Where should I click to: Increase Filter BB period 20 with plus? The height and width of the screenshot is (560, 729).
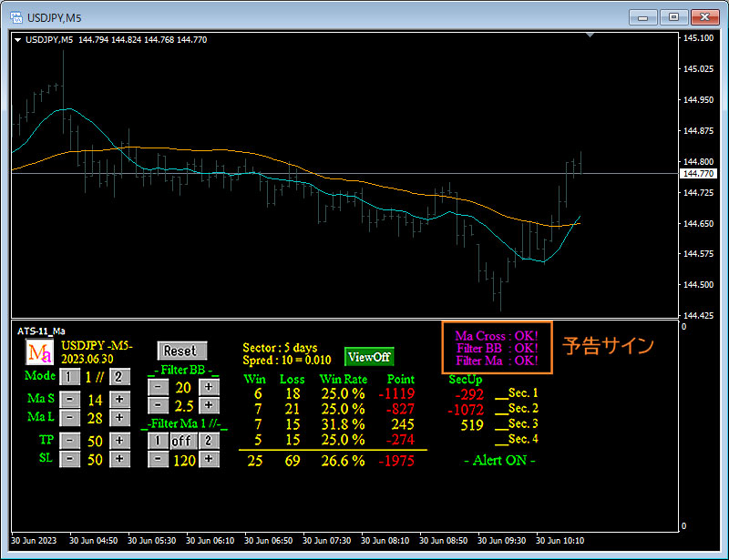click(209, 387)
